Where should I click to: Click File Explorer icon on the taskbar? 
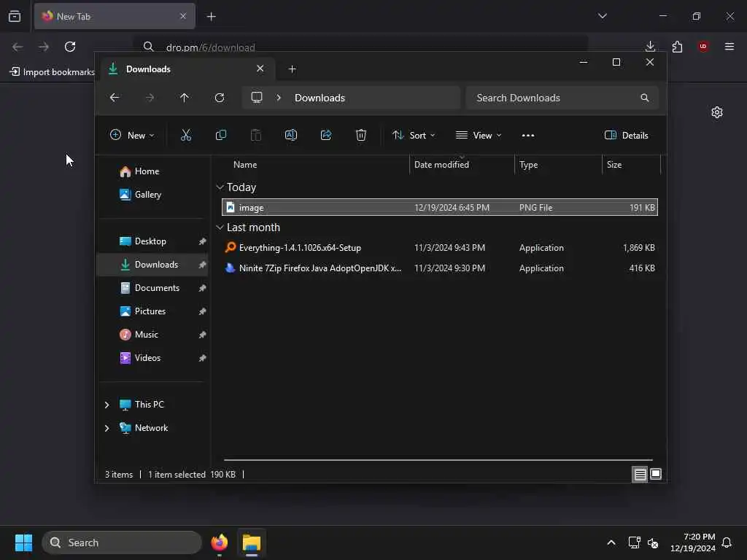tap(252, 542)
